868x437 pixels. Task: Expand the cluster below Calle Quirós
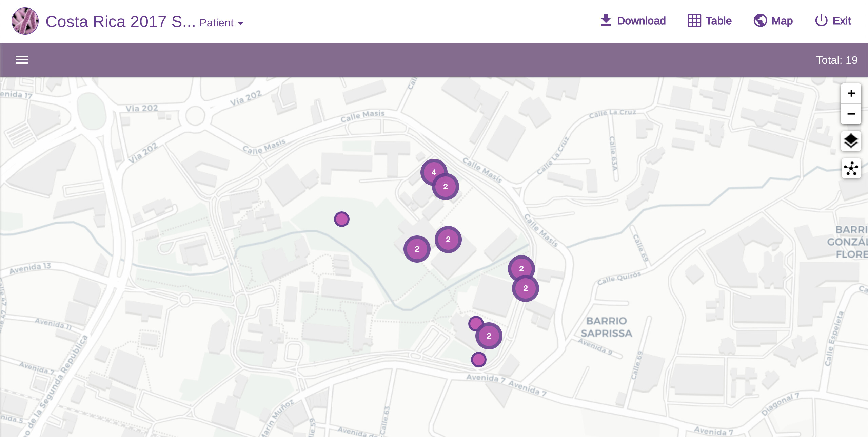click(526, 289)
